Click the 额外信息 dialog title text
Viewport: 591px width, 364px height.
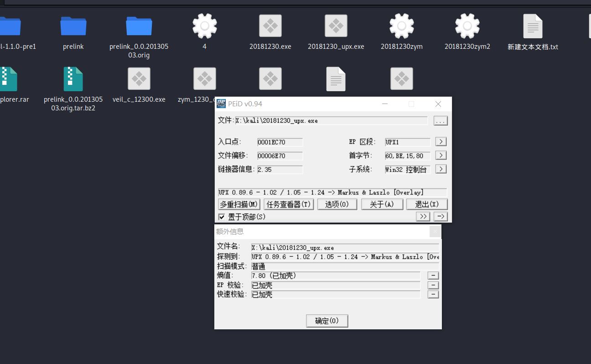tap(230, 232)
